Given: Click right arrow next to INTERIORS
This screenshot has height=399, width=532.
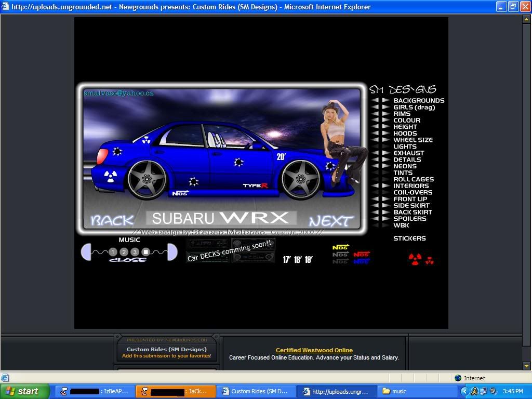Looking at the screenshot, I should click(x=386, y=185).
